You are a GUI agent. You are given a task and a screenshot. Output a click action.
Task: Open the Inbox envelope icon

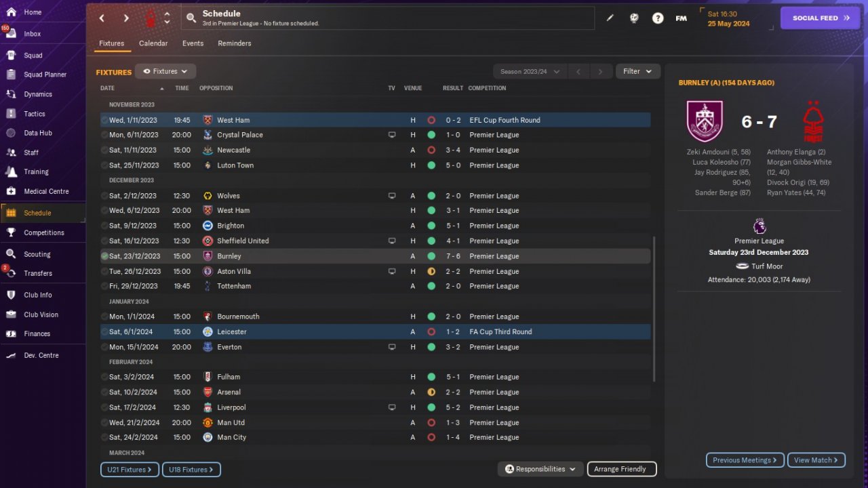tap(11, 33)
